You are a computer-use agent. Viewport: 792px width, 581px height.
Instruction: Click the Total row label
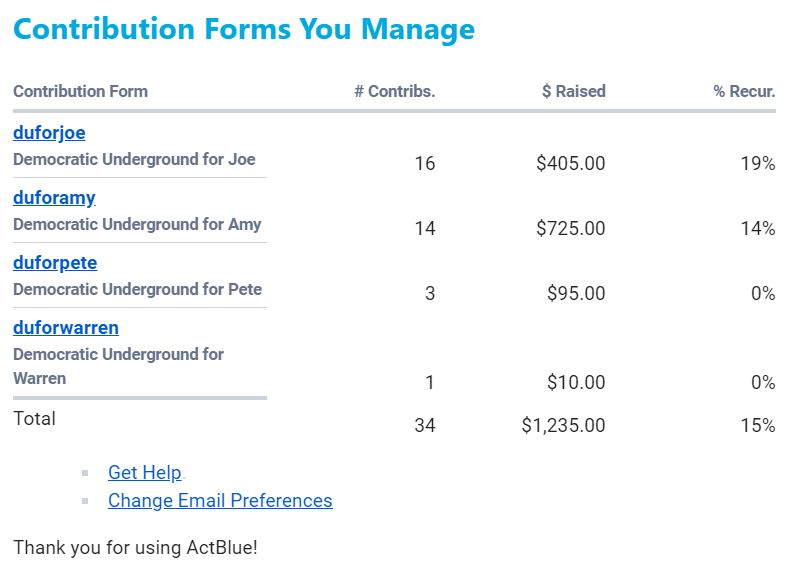35,419
